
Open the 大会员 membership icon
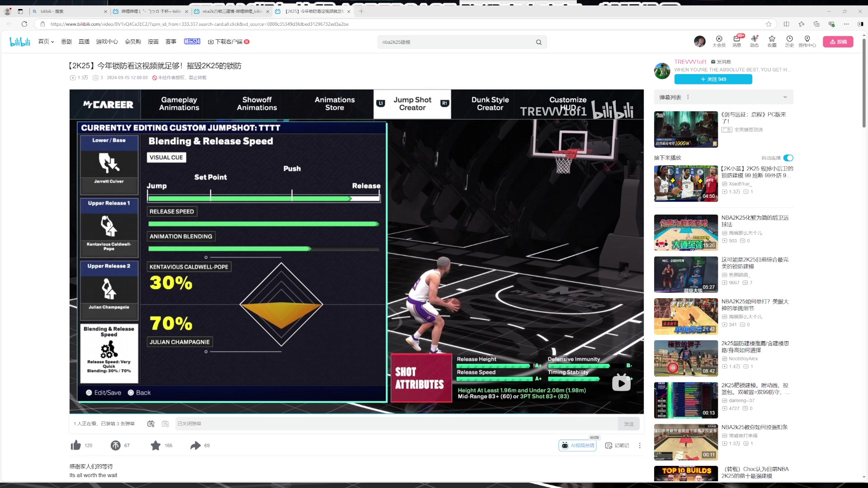point(719,42)
